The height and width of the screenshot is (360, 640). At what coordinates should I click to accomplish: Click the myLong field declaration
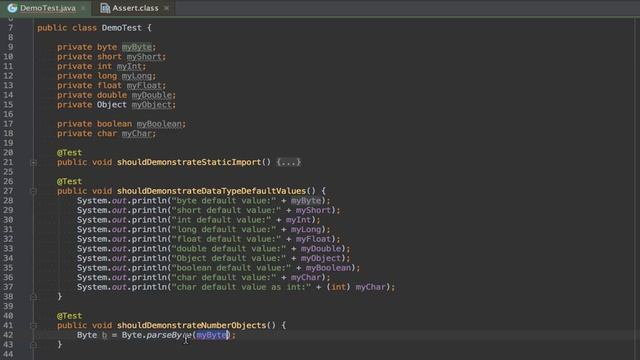point(137,76)
